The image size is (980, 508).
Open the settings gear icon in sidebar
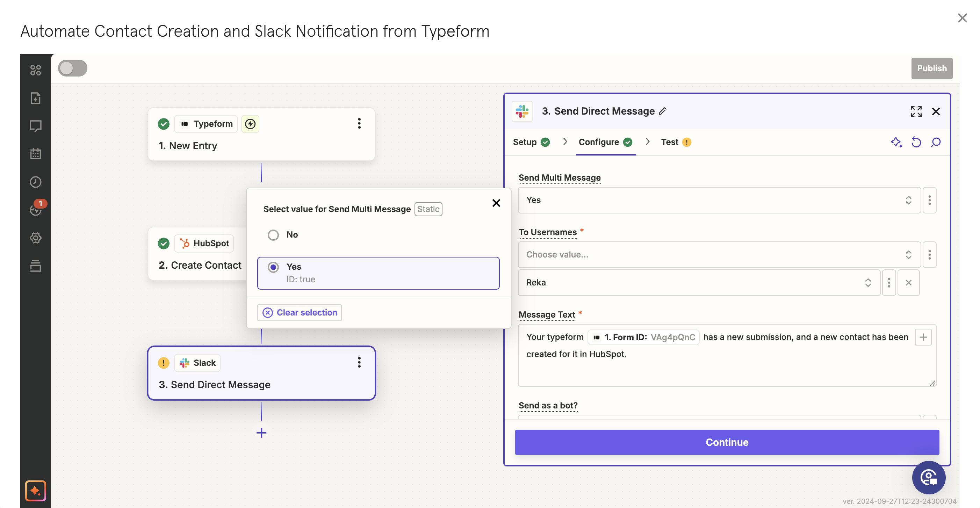coord(35,238)
